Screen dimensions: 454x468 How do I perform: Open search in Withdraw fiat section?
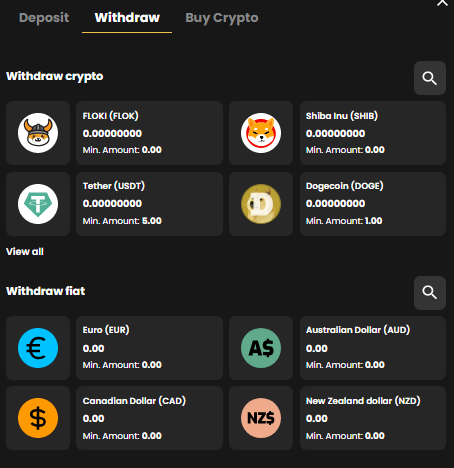(430, 293)
